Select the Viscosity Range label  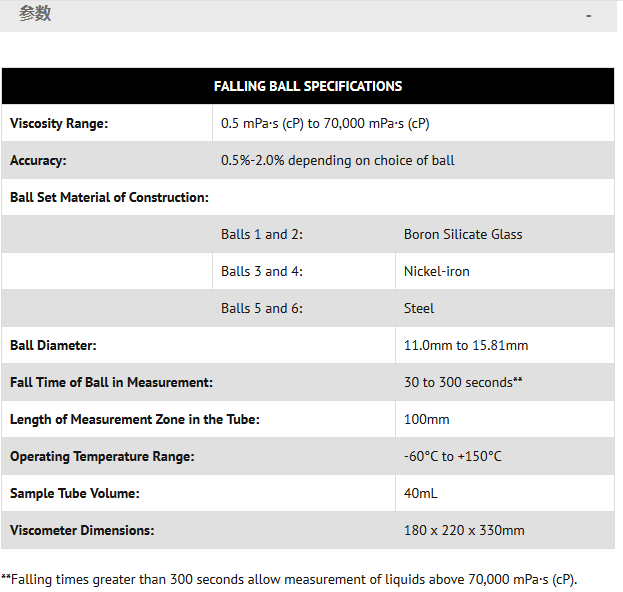[x=59, y=124]
